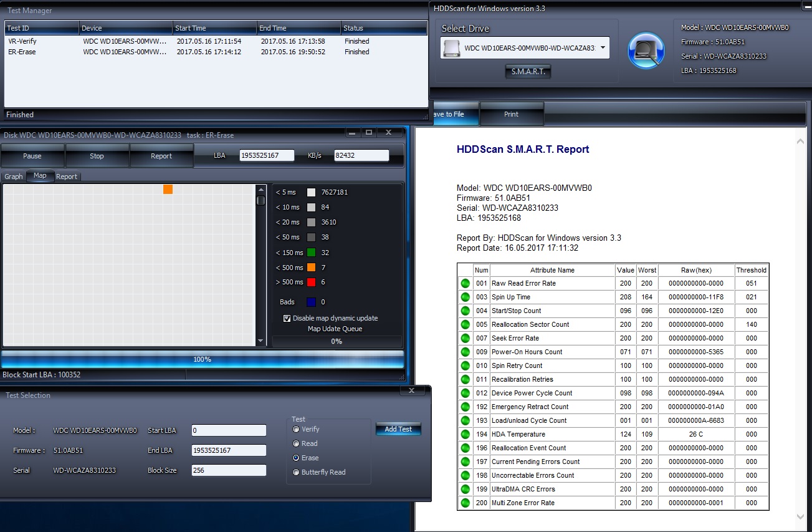The height and width of the screenshot is (532, 812).
Task: Click green status icon for Emergency Retract Count
Action: pos(465,407)
